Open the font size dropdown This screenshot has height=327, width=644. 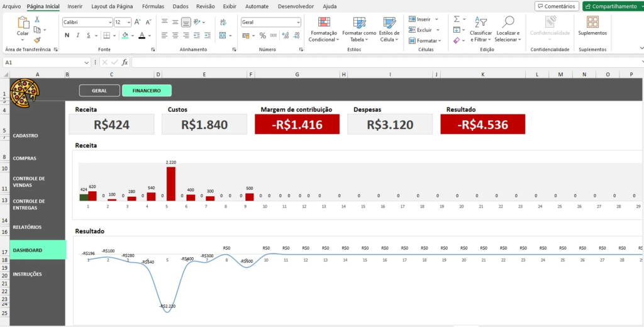click(x=128, y=22)
